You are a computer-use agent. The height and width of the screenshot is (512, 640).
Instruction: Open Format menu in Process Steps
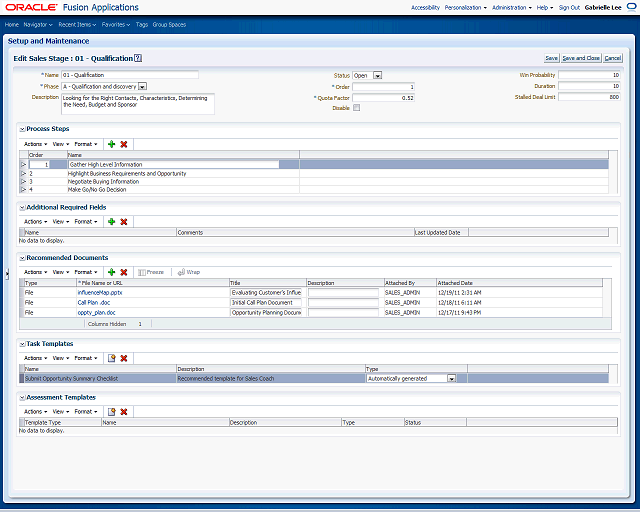click(x=86, y=144)
